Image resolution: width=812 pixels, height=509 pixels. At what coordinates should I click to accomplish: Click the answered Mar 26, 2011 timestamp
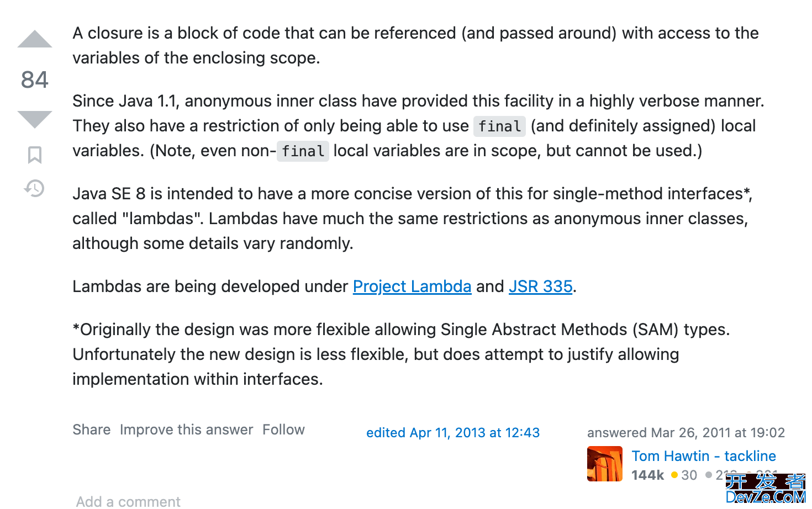coord(686,433)
